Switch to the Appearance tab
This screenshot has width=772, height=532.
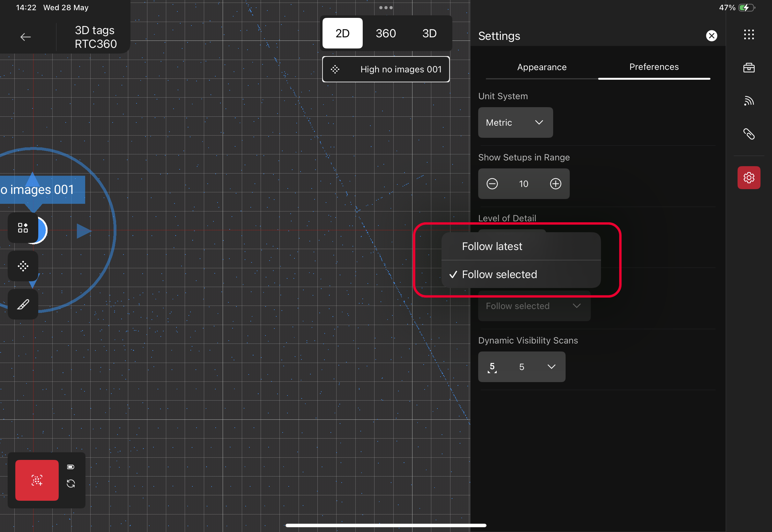click(x=542, y=67)
